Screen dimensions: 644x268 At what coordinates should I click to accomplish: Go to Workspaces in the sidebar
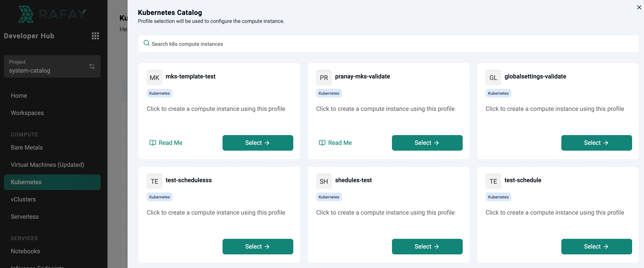(27, 113)
